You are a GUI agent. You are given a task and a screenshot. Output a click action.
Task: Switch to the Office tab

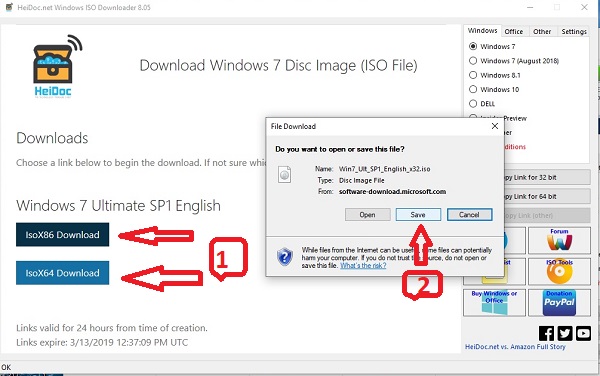click(514, 31)
